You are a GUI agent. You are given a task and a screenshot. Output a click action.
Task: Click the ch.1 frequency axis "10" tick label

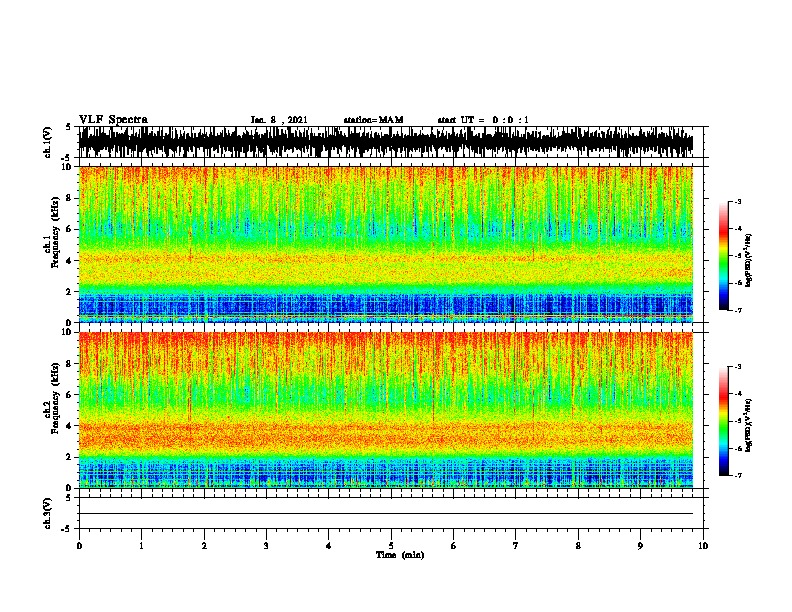pos(67,167)
